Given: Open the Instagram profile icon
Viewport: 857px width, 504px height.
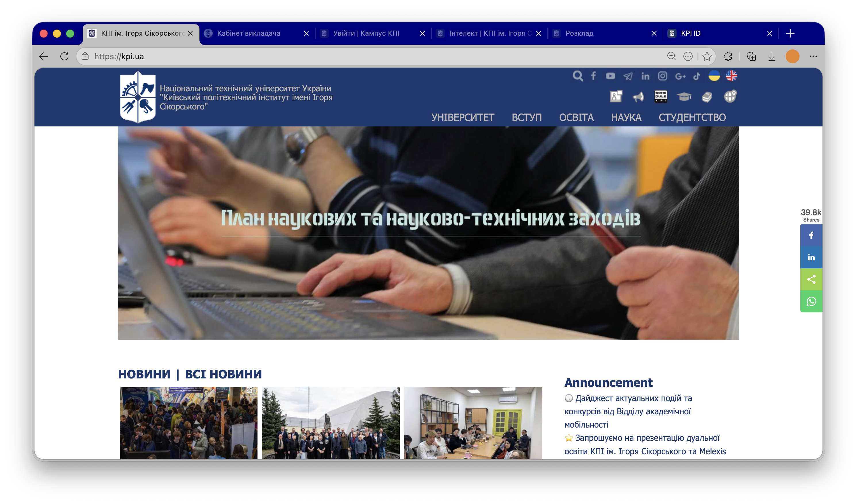Looking at the screenshot, I should pyautogui.click(x=662, y=76).
